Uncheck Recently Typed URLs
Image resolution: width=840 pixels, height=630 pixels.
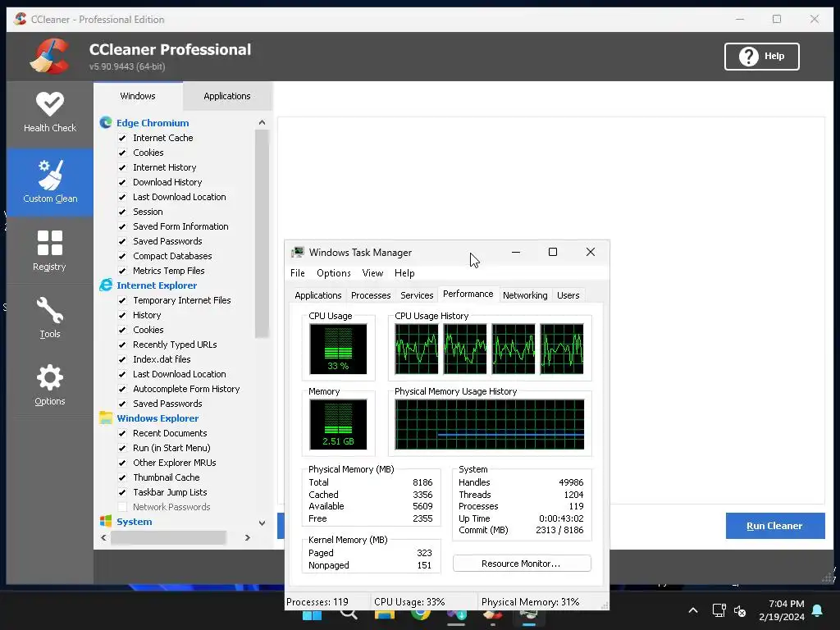point(122,345)
